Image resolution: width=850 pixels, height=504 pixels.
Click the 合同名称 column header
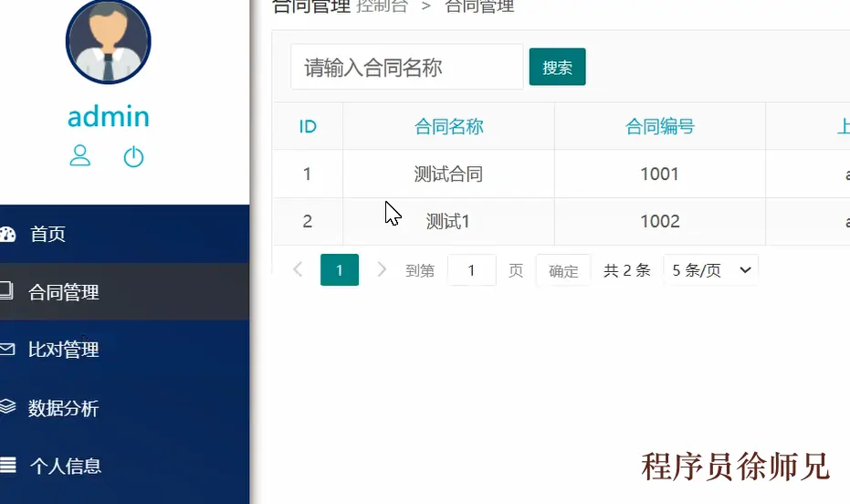448,126
